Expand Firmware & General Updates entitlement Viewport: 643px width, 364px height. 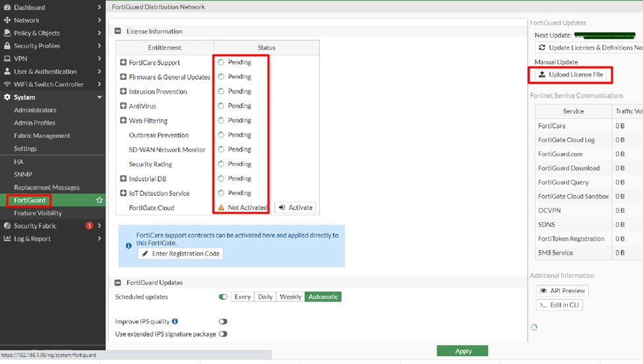pyautogui.click(x=123, y=76)
